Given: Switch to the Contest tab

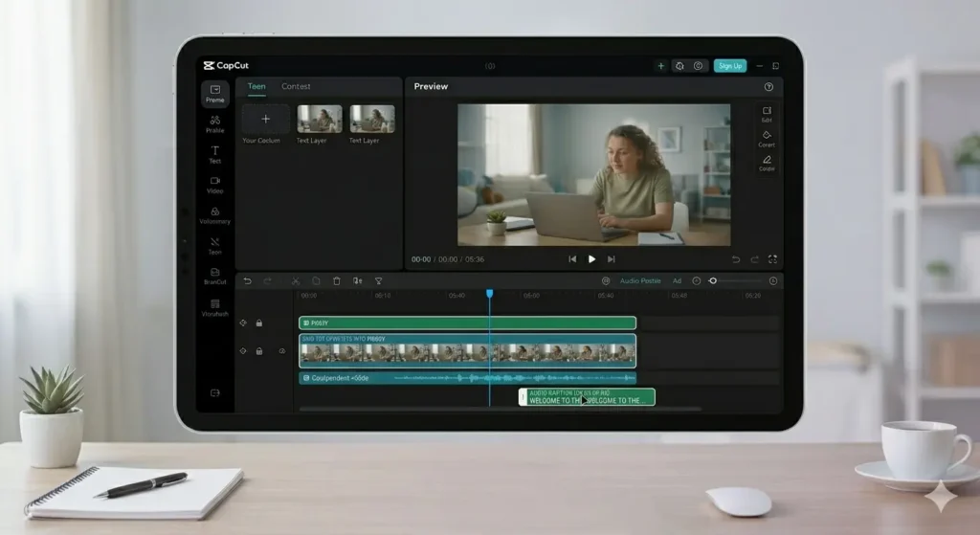Looking at the screenshot, I should click(x=296, y=86).
